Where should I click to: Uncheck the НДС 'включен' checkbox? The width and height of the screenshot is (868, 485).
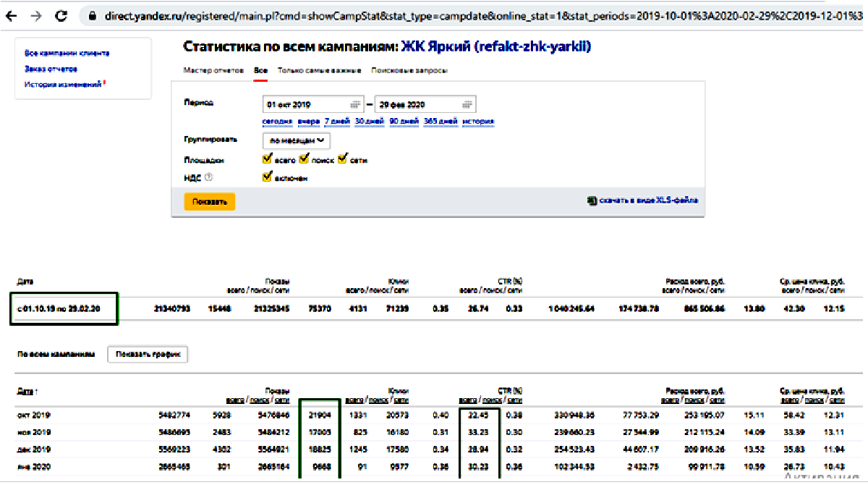click(x=267, y=177)
